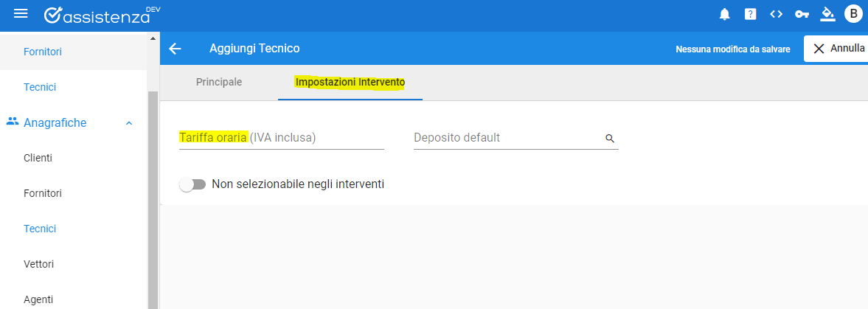868x309 pixels.
Task: Open the paint bucket theme icon
Action: [x=827, y=15]
